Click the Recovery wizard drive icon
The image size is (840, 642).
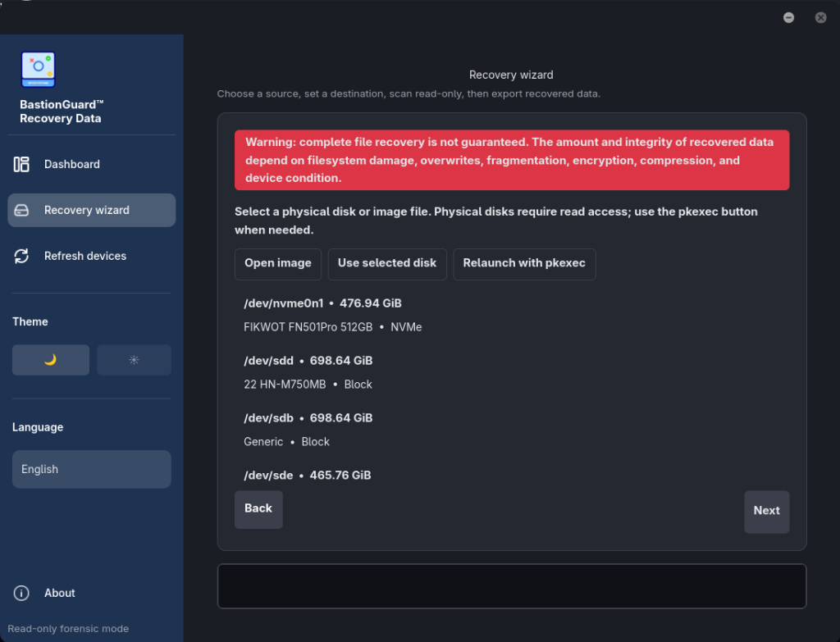[21, 211]
